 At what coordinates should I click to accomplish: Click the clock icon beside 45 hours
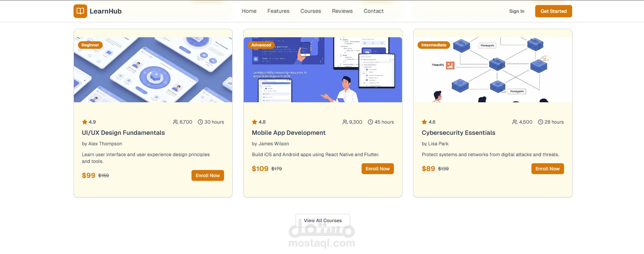370,122
